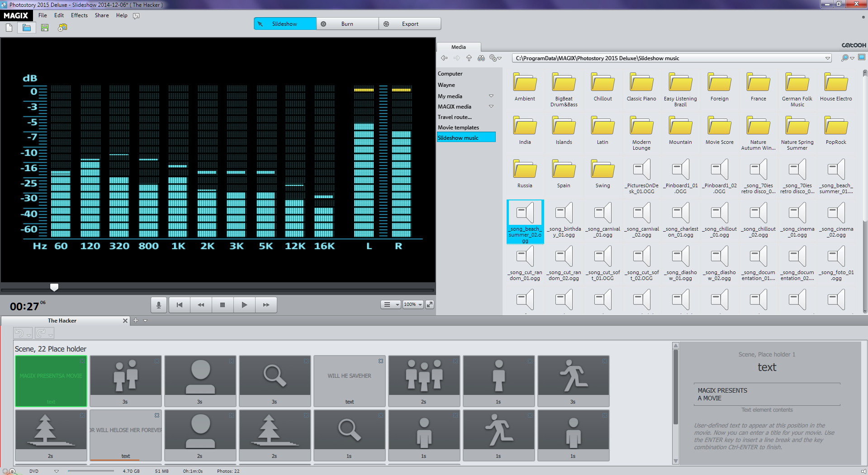Expand the MAGIX media section

click(x=491, y=106)
